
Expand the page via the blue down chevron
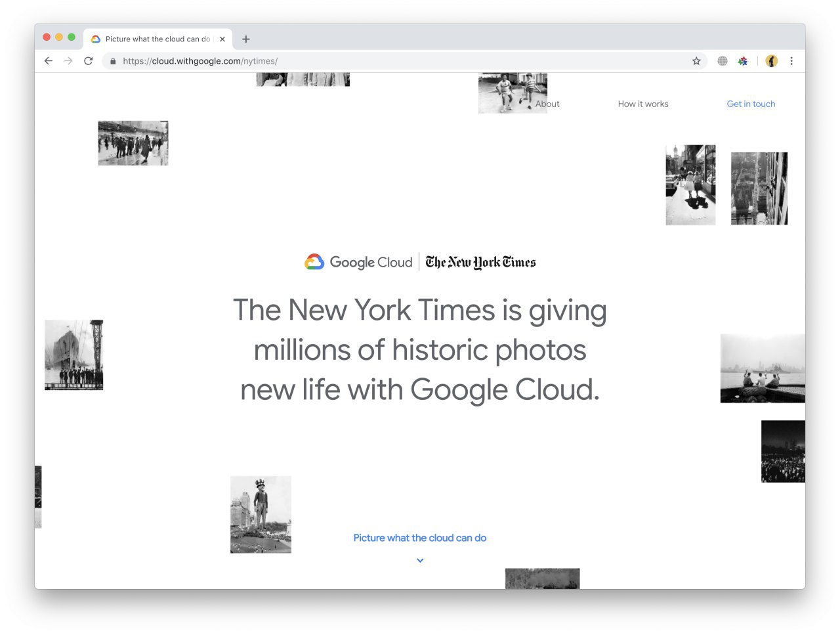(x=420, y=560)
